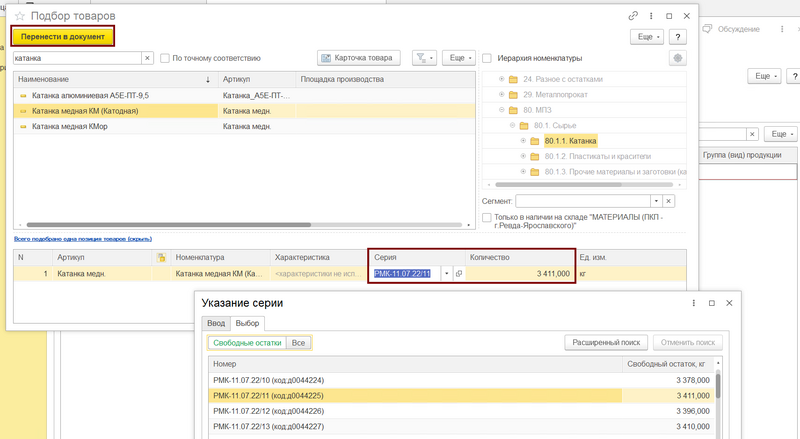
Task: Expand 80.1.2. Пластикаты и красители node
Action: 523,156
